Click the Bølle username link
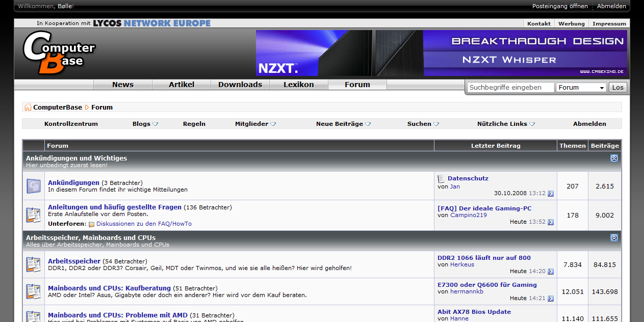 click(64, 6)
